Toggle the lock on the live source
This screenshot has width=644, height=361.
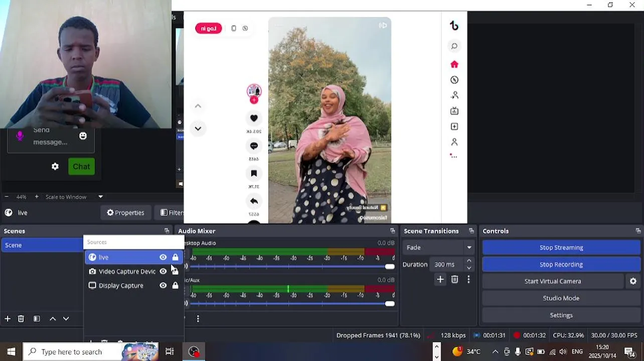pyautogui.click(x=175, y=257)
